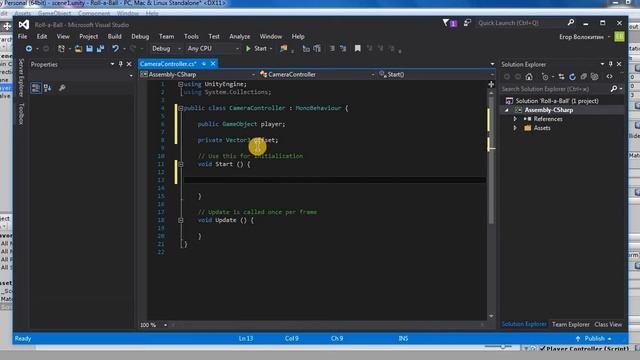Click the Solution Explorer Home icon

529,76
